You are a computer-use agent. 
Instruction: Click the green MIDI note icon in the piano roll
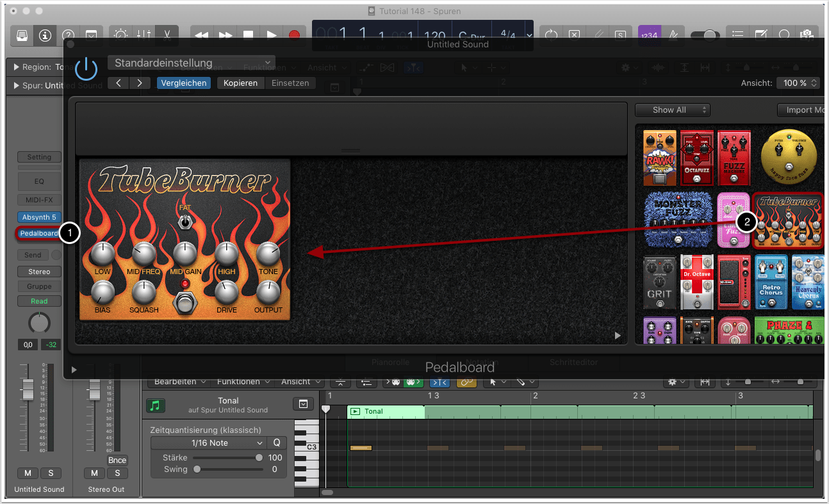pyautogui.click(x=155, y=405)
